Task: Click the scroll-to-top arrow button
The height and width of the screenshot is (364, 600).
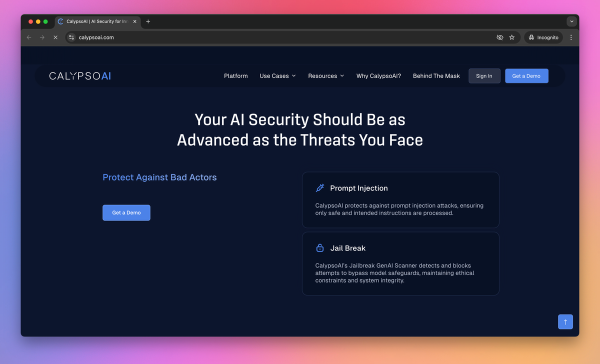Action: coord(565,322)
